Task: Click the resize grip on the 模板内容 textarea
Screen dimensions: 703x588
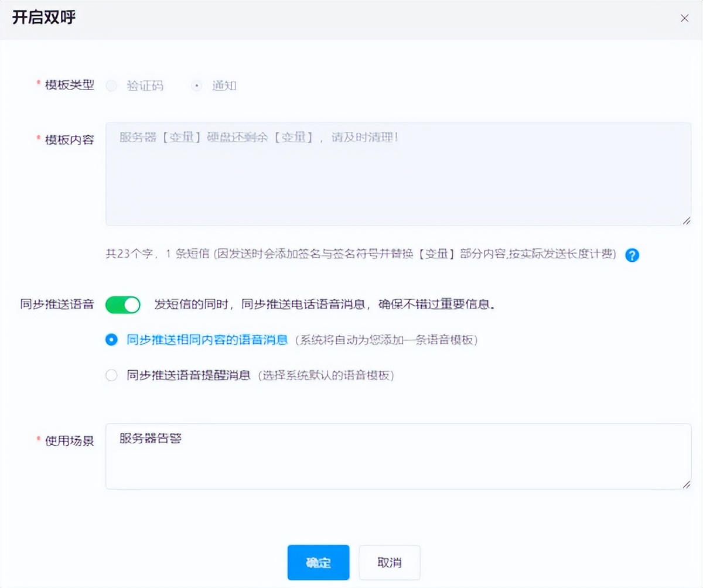Action: tap(687, 221)
